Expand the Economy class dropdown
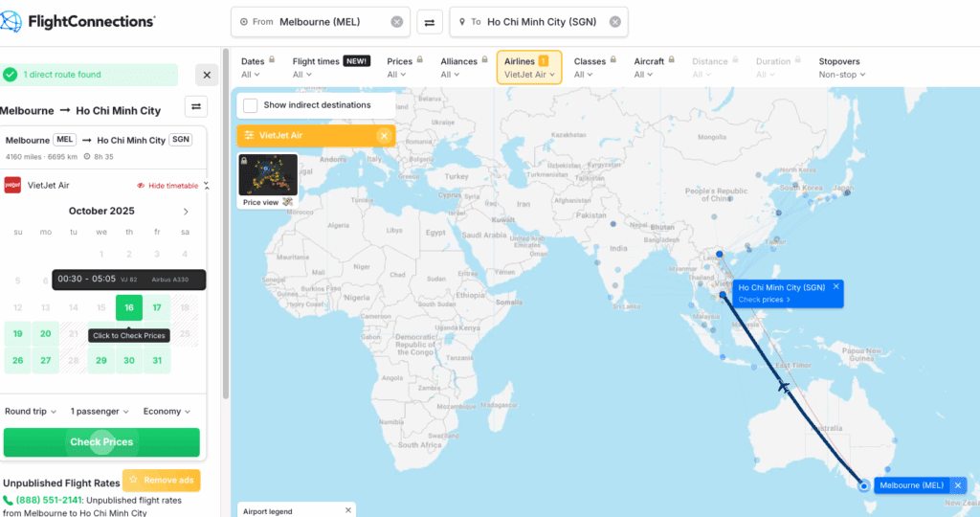Screen dimensions: 980x517 (167, 412)
